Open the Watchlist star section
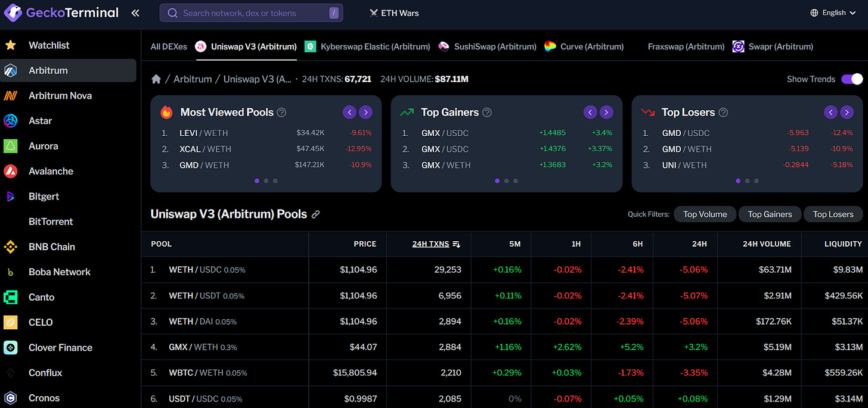Viewport: 868px width, 408px height. [x=48, y=45]
